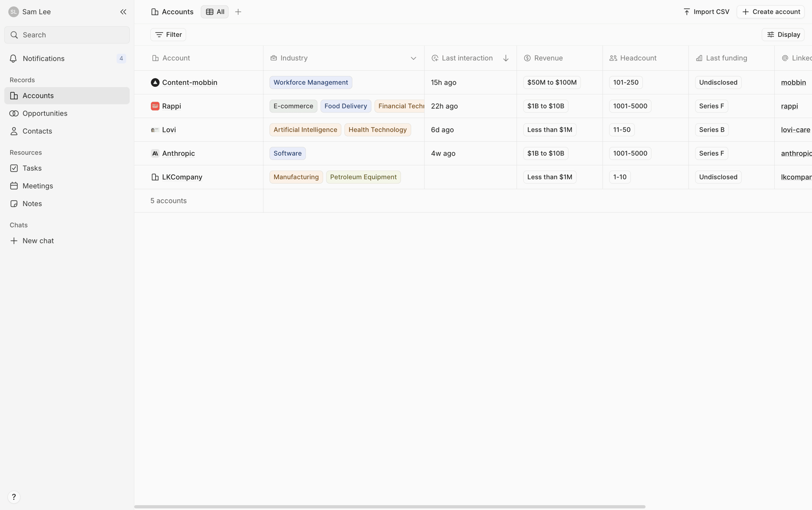Open the Last funding column header

tap(732, 58)
